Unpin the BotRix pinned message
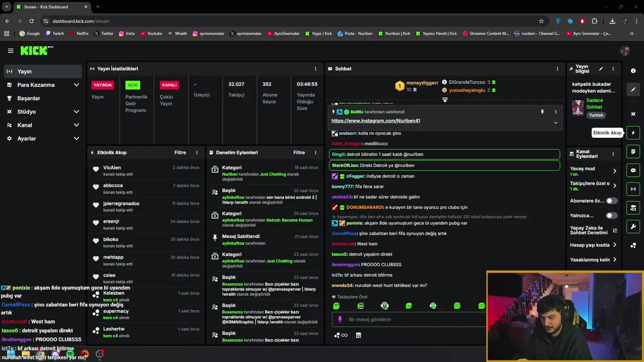 tap(542, 112)
